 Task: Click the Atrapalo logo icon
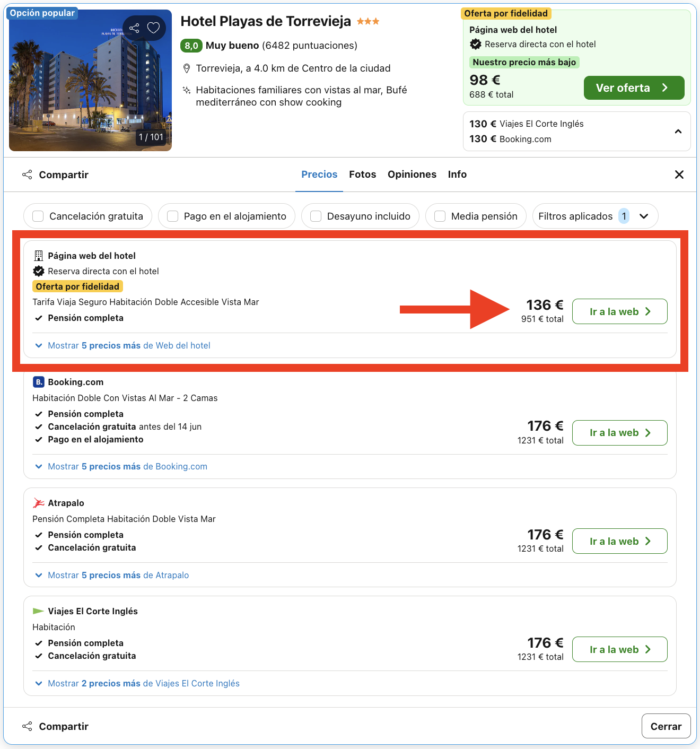coord(38,502)
